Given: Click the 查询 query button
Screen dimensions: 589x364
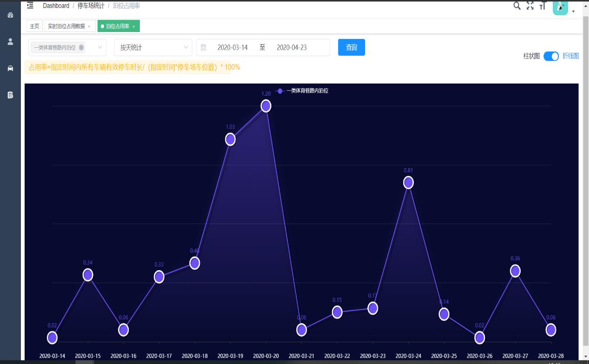Looking at the screenshot, I should [351, 47].
